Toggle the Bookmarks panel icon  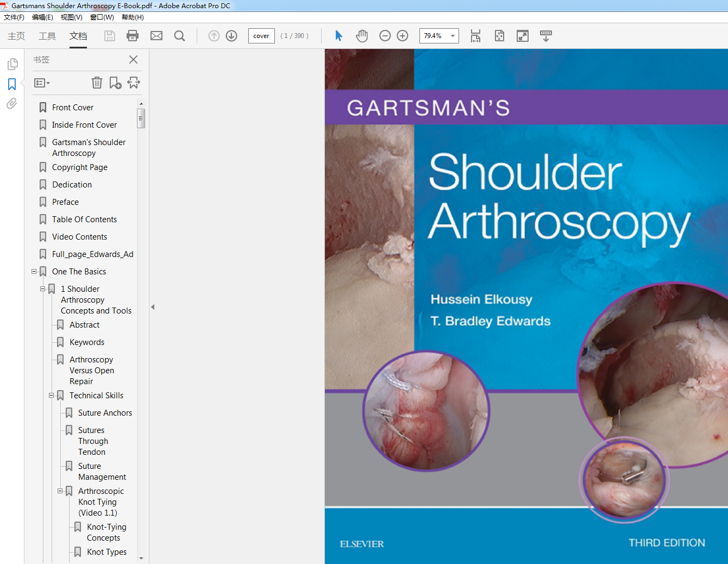tap(12, 84)
